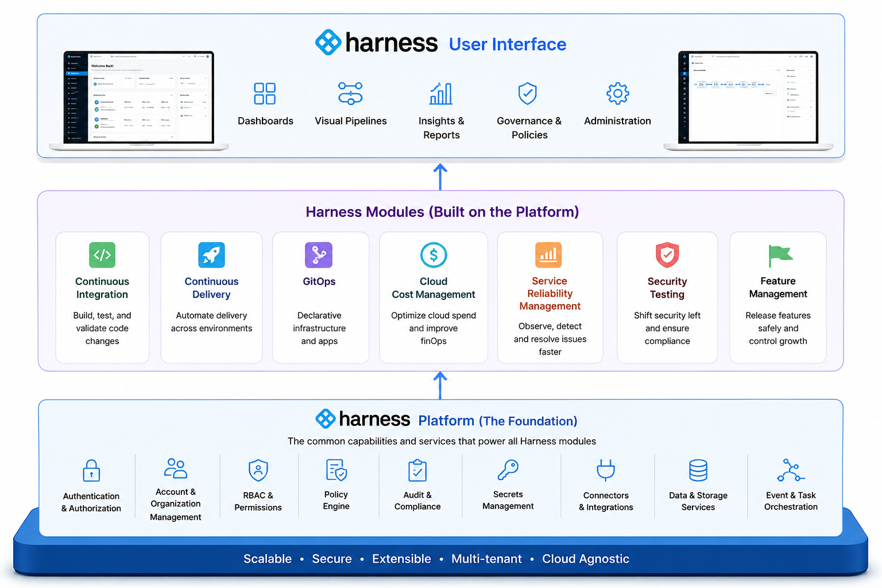Click the 'Continuous Integration' card title
The image size is (882, 588).
[x=102, y=288]
